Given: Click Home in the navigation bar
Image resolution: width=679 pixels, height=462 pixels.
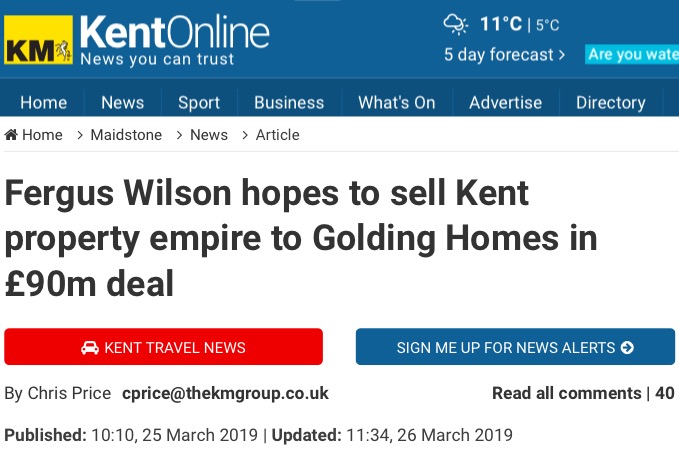Looking at the screenshot, I should [x=43, y=102].
